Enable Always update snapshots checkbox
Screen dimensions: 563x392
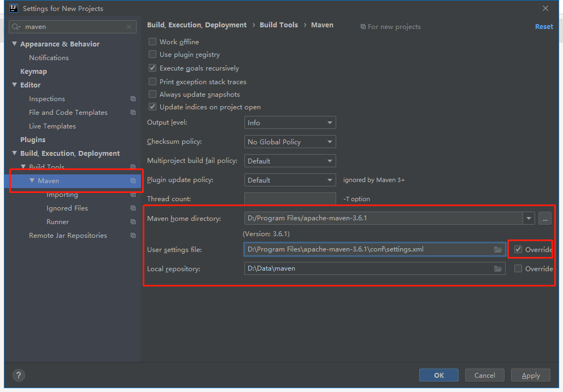coord(153,94)
